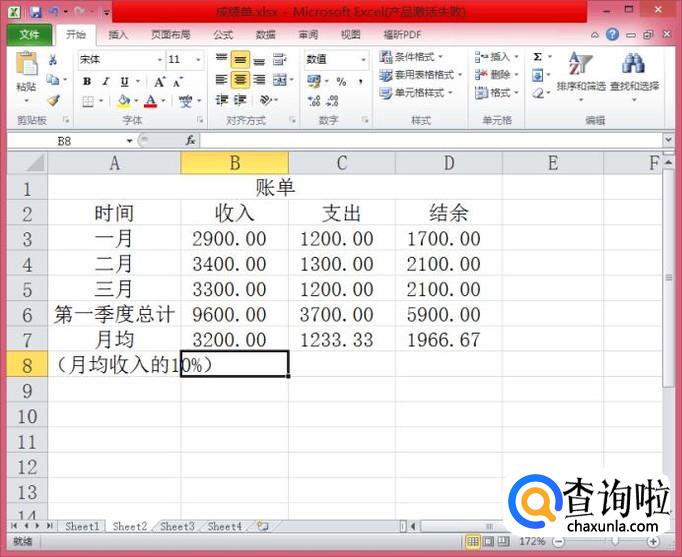Click accounting currency format icon
This screenshot has height=557, width=682.
(314, 81)
